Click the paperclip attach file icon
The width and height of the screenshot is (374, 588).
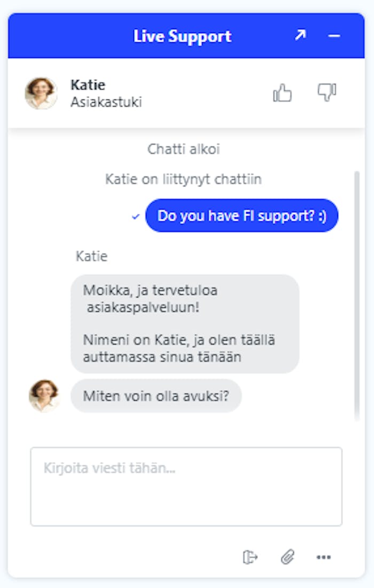coord(287,557)
